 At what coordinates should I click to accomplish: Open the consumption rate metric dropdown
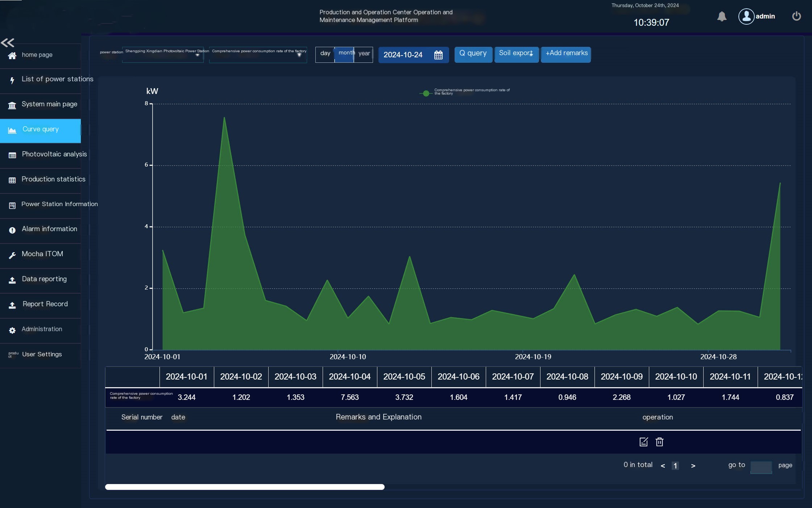click(x=258, y=54)
